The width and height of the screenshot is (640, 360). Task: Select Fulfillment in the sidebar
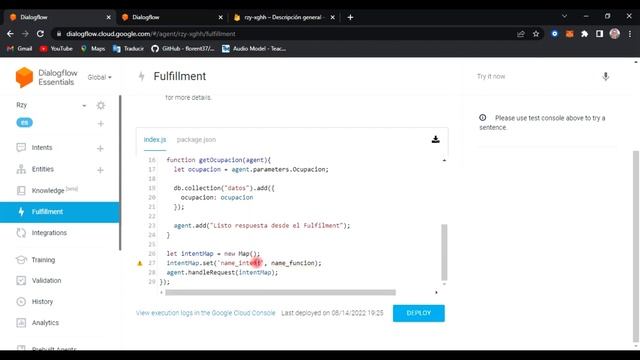point(60,212)
